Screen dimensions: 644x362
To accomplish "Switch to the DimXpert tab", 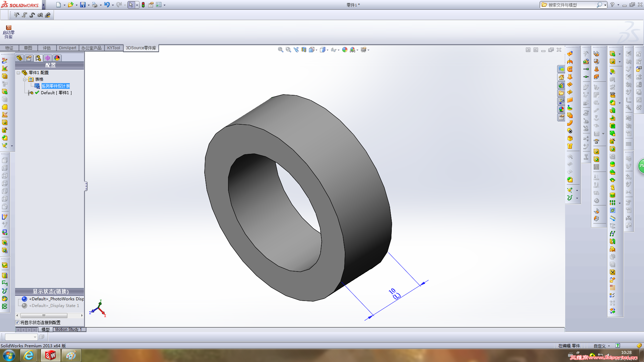I will pos(67,48).
